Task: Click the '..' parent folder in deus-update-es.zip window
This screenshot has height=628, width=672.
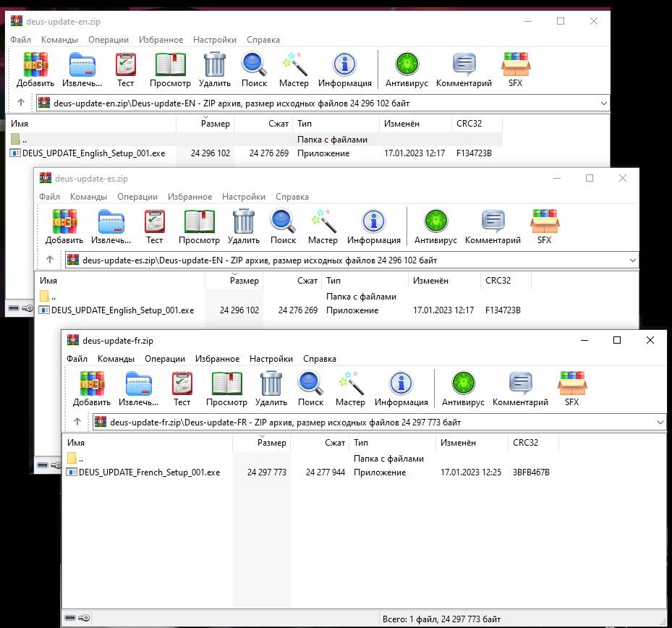Action: 54,297
